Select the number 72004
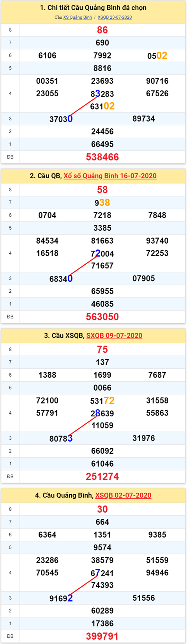Image resolution: width=187 pixels, height=644 pixels. tap(102, 254)
